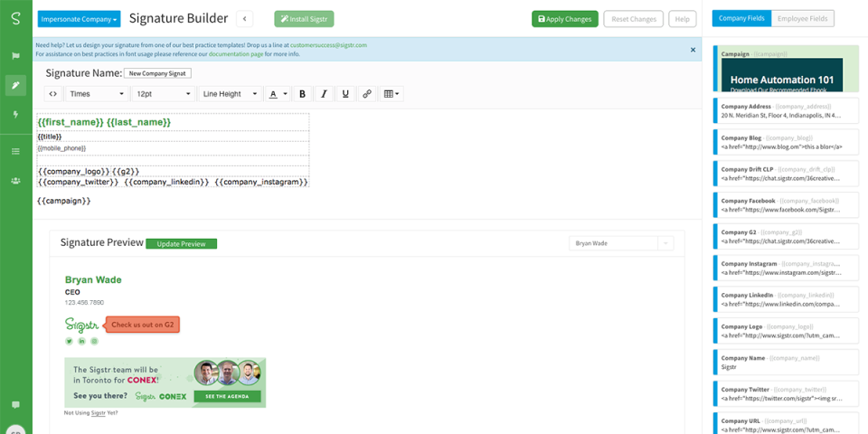
Task: Click the Reset Changes button
Action: (x=634, y=19)
